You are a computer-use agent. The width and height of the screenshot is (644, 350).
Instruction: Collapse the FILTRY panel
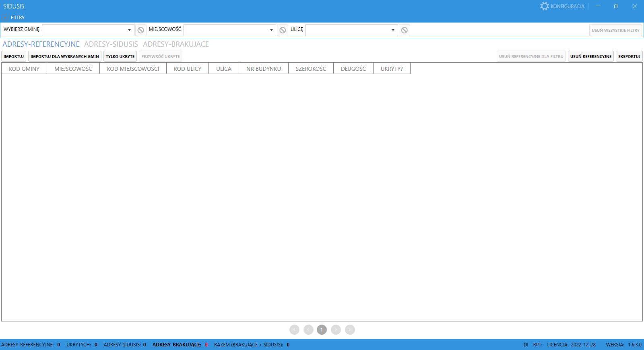click(5, 17)
